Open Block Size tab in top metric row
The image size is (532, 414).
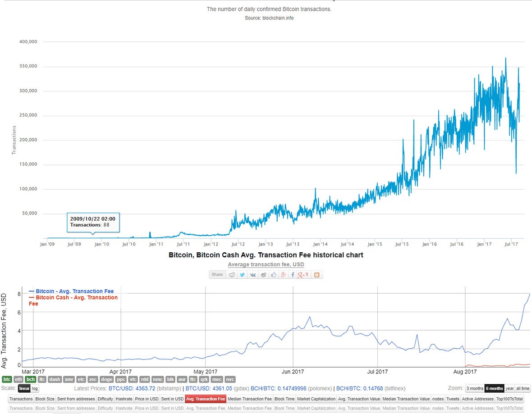point(45,399)
